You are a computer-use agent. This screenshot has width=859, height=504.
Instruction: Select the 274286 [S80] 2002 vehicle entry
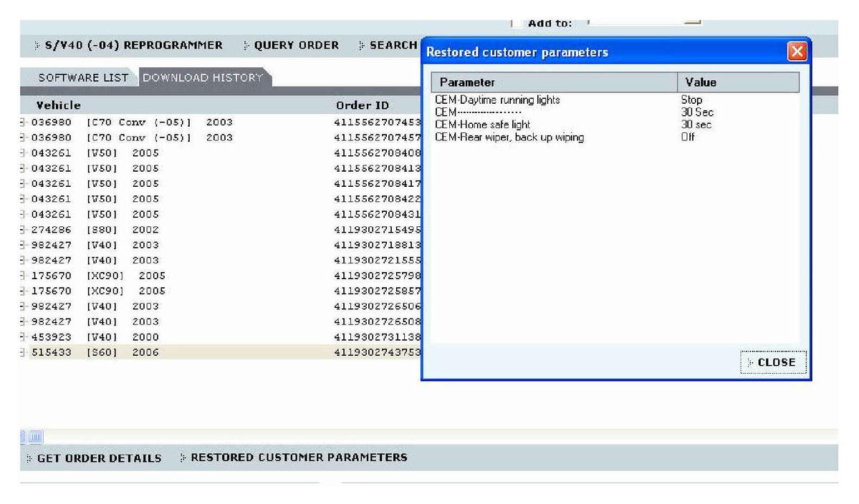click(95, 230)
